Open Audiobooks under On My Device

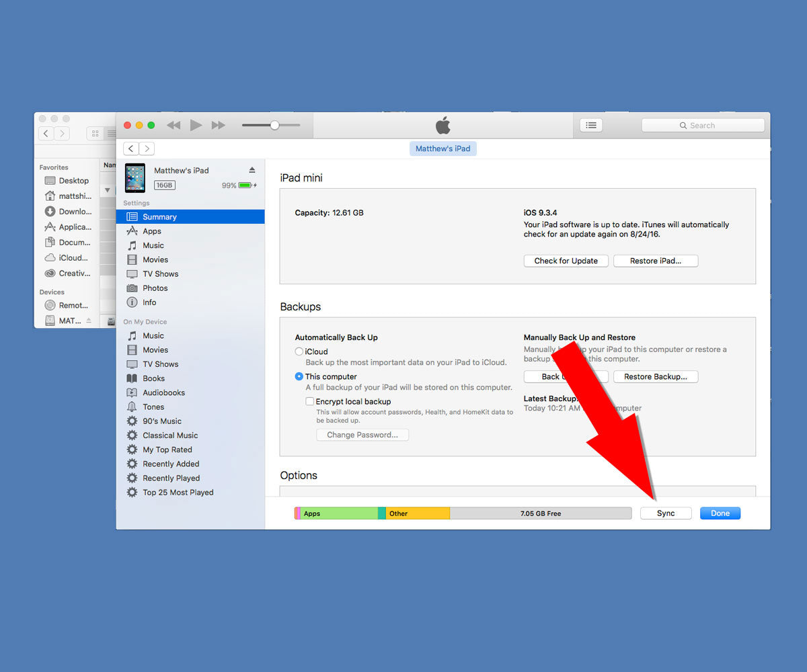tap(163, 392)
